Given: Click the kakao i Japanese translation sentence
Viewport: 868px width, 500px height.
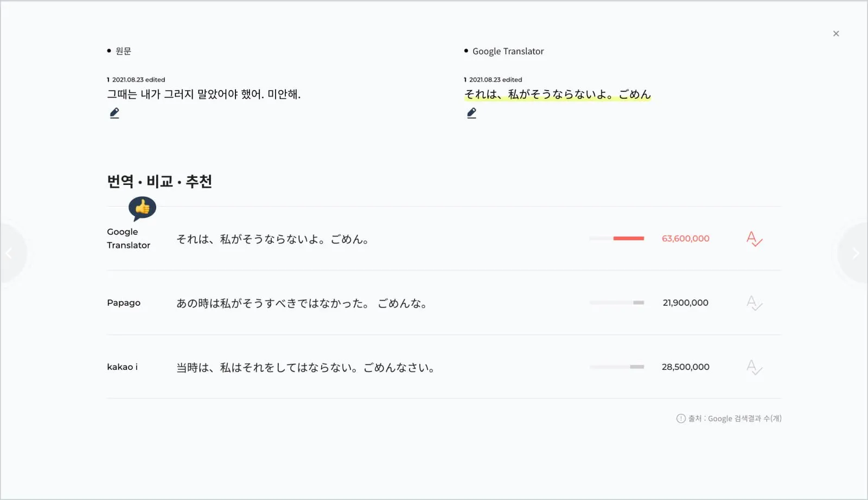Looking at the screenshot, I should [x=305, y=368].
